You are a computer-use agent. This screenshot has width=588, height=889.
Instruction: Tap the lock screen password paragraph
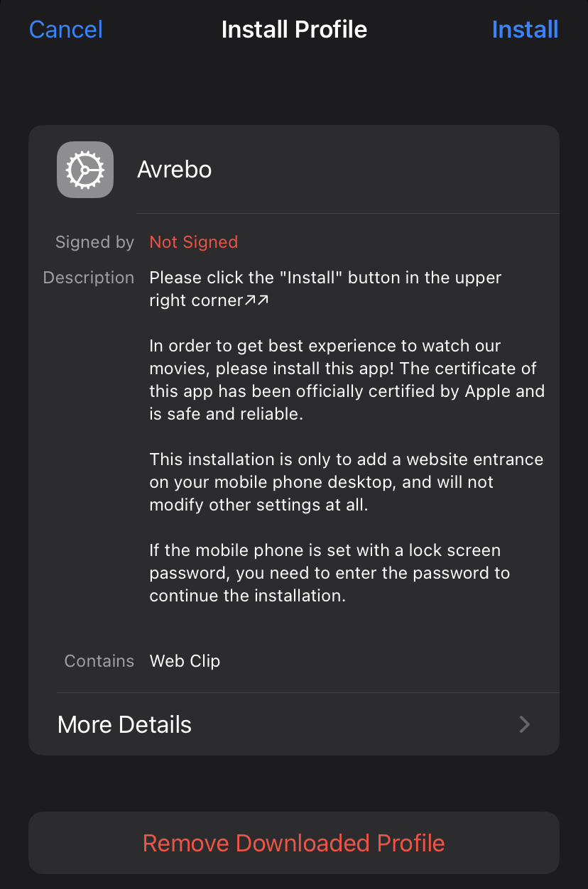(x=330, y=573)
